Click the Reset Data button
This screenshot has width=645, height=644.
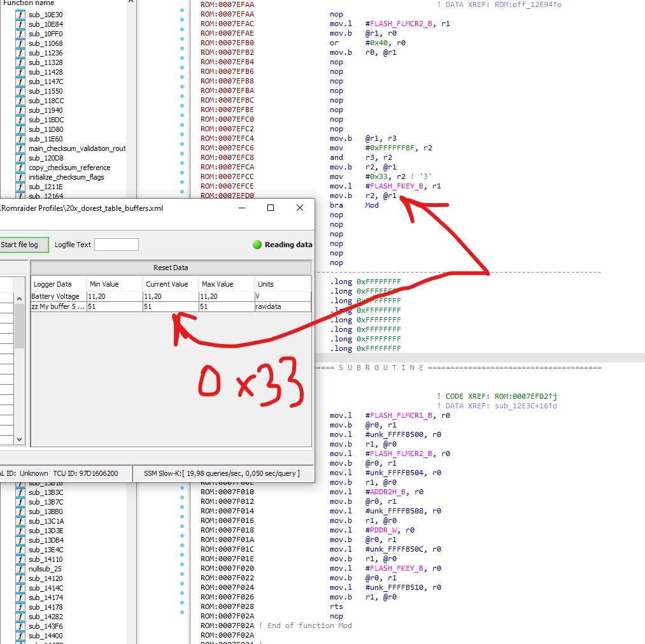pos(171,268)
